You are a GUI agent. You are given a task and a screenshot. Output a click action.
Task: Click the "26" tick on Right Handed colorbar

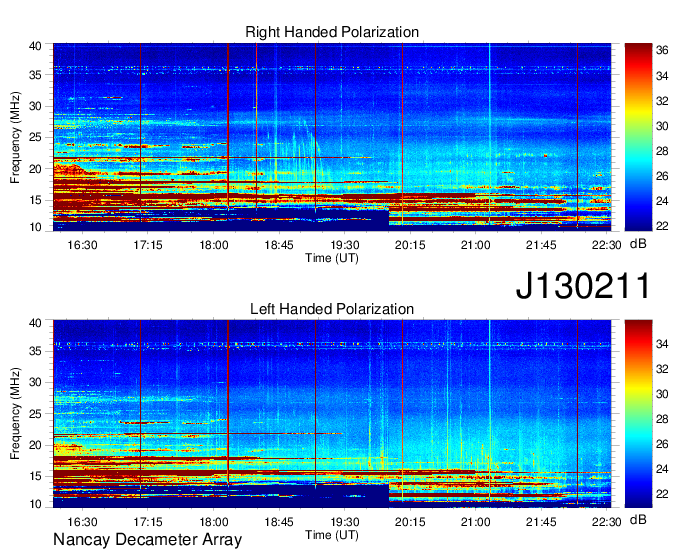(x=662, y=176)
